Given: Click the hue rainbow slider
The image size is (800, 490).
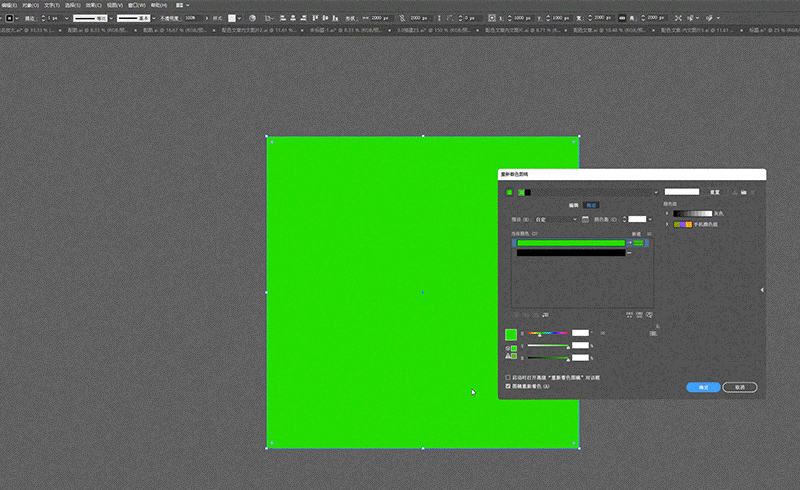Looking at the screenshot, I should point(548,333).
